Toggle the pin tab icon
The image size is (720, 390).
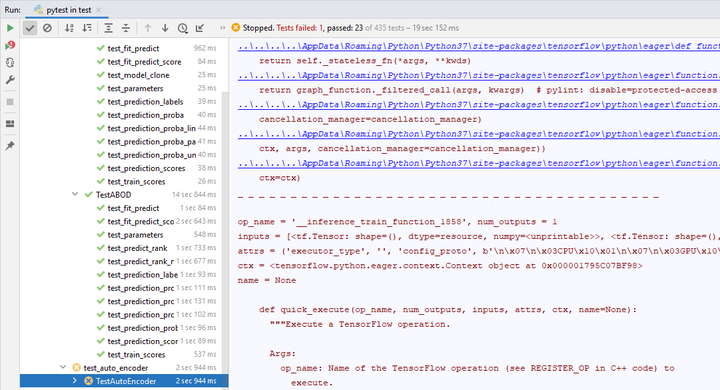10,146
